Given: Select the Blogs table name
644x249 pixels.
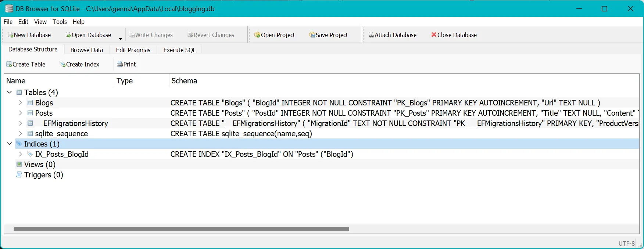Looking at the screenshot, I should (44, 103).
